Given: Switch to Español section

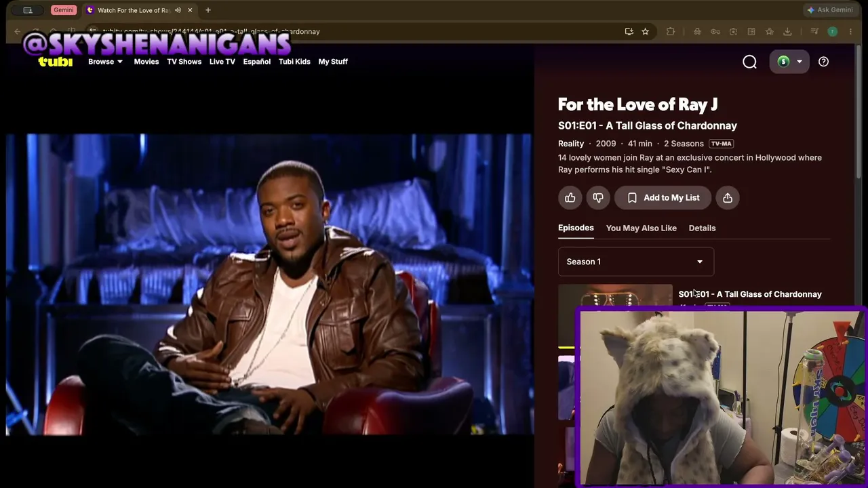Looking at the screenshot, I should click(x=257, y=62).
